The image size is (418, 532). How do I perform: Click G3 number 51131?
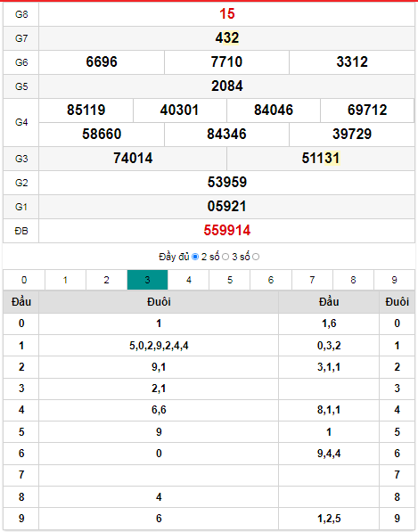click(321, 158)
